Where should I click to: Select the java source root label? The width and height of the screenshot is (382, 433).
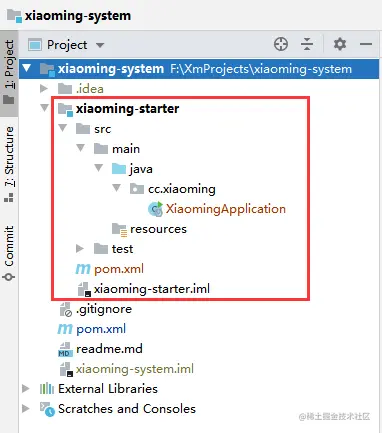pyautogui.click(x=141, y=169)
